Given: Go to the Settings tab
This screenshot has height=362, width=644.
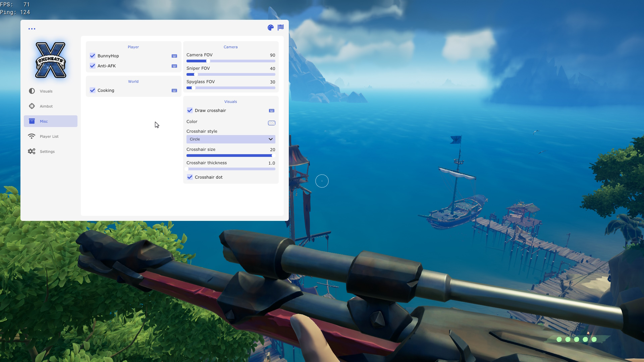Looking at the screenshot, I should [47, 152].
